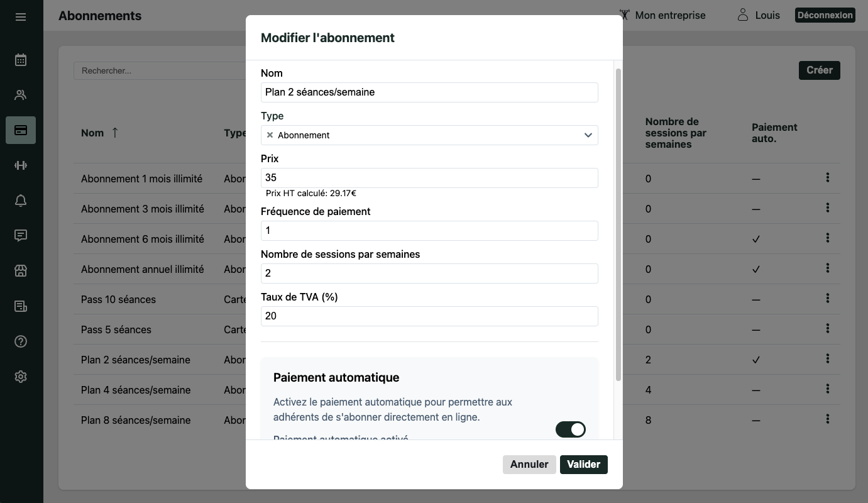Click Valider to save the subscription
The width and height of the screenshot is (868, 503).
pyautogui.click(x=584, y=465)
